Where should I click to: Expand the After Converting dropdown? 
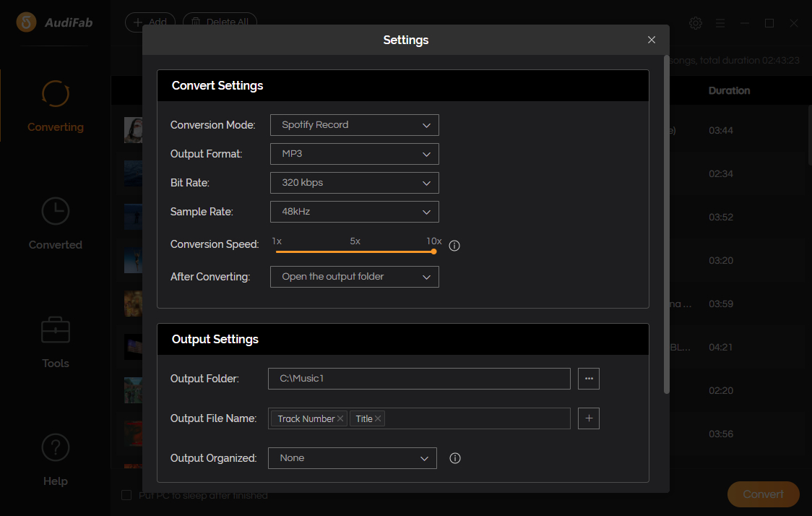click(354, 277)
